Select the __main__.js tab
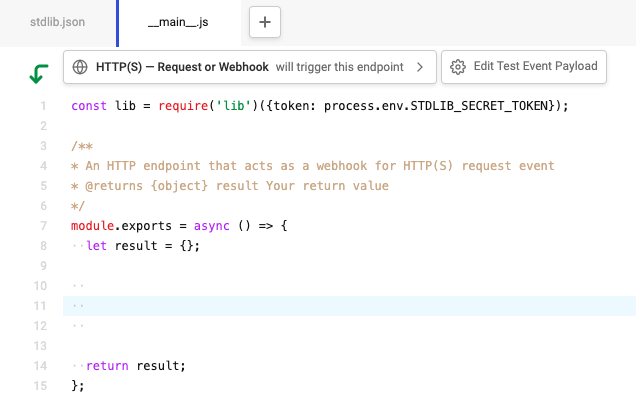This screenshot has width=636, height=408. coord(178,22)
